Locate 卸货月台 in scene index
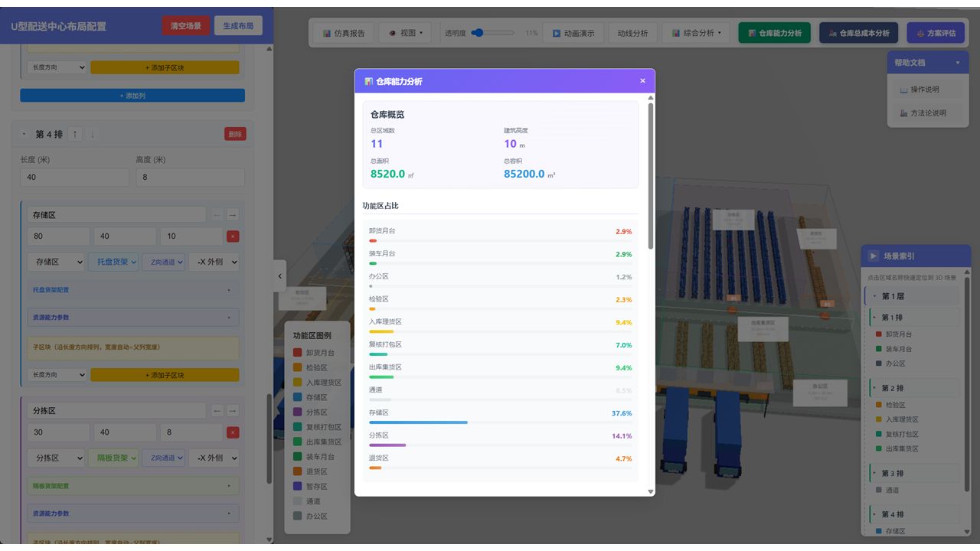Image resolution: width=980 pixels, height=551 pixels. [898, 334]
